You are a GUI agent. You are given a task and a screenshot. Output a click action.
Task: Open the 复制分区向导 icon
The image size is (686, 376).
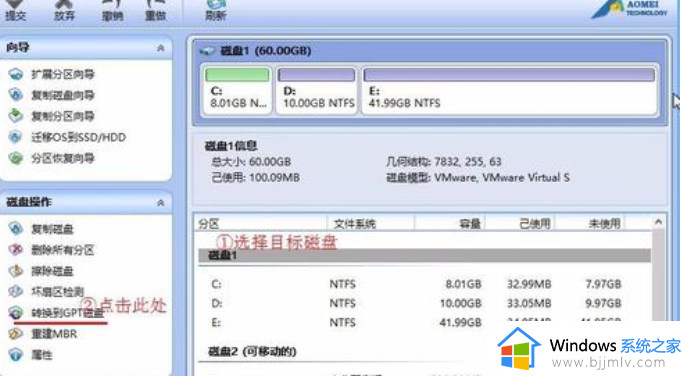[16, 116]
